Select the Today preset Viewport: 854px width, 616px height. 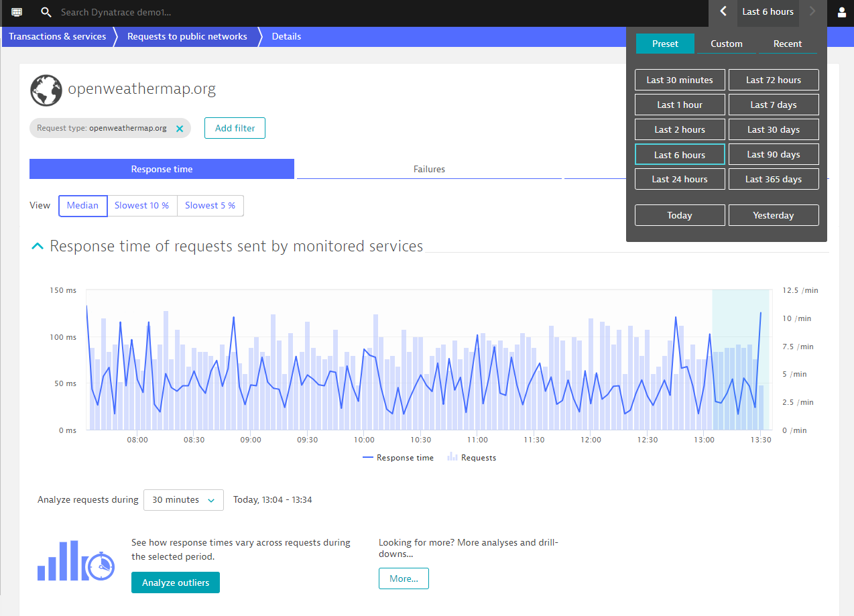pos(680,215)
